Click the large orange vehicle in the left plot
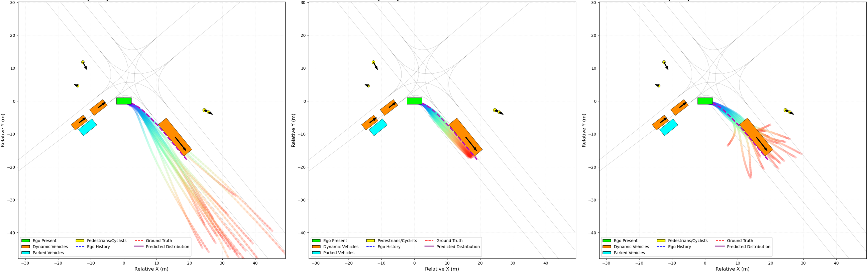The image size is (868, 273). tap(175, 137)
